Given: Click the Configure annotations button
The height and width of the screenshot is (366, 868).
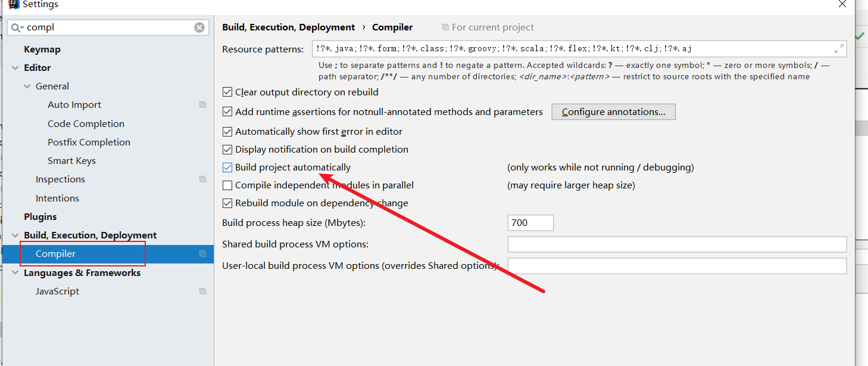Looking at the screenshot, I should point(613,112).
